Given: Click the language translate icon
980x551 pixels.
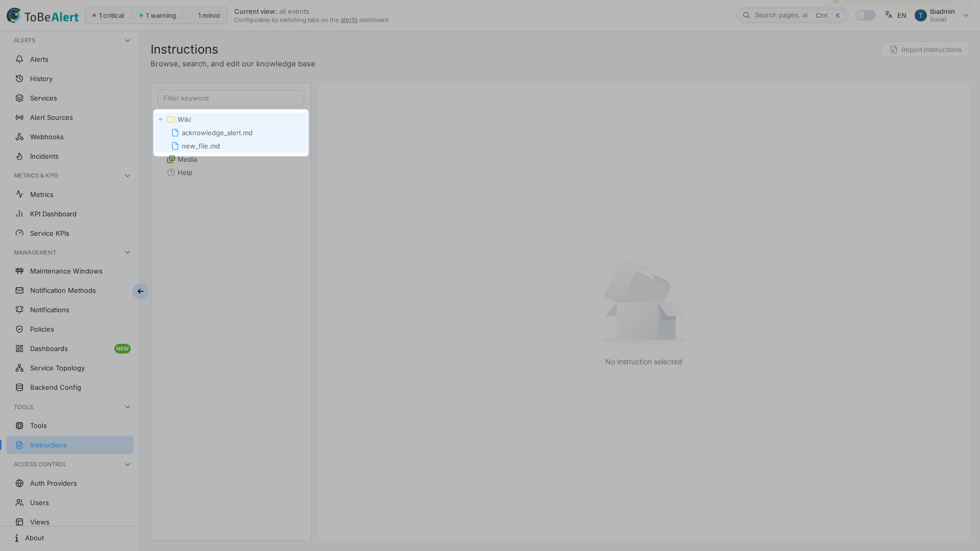Looking at the screenshot, I should click(x=889, y=15).
